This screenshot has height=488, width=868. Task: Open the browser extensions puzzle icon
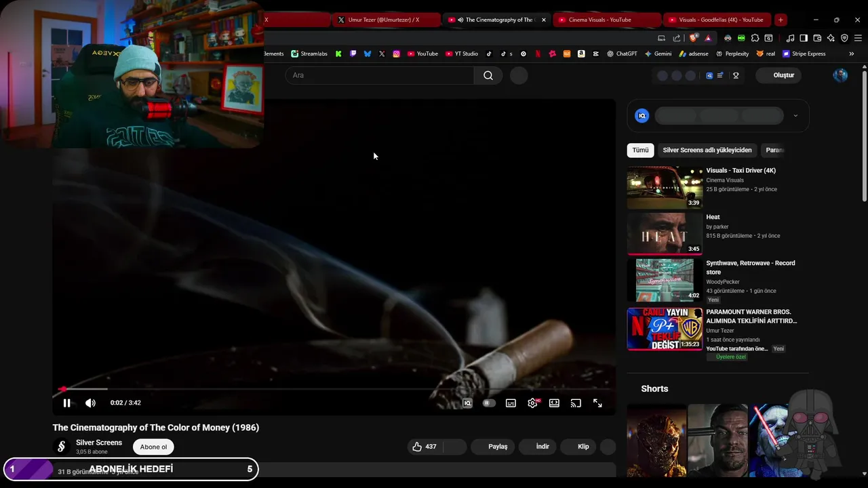(x=755, y=38)
